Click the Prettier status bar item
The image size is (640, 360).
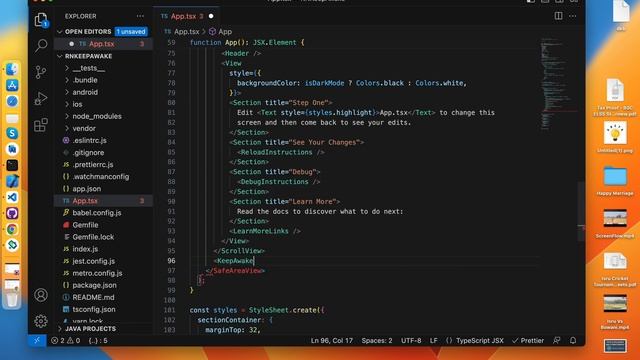click(x=528, y=340)
